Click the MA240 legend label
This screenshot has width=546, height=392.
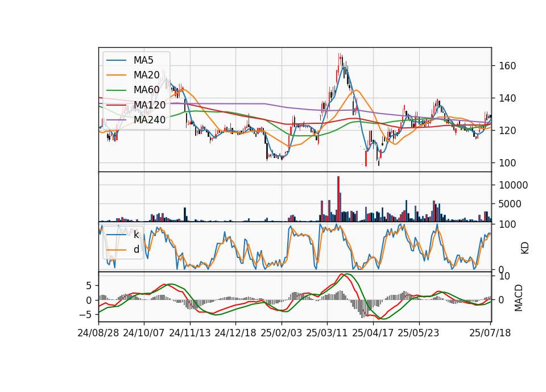[x=150, y=120]
